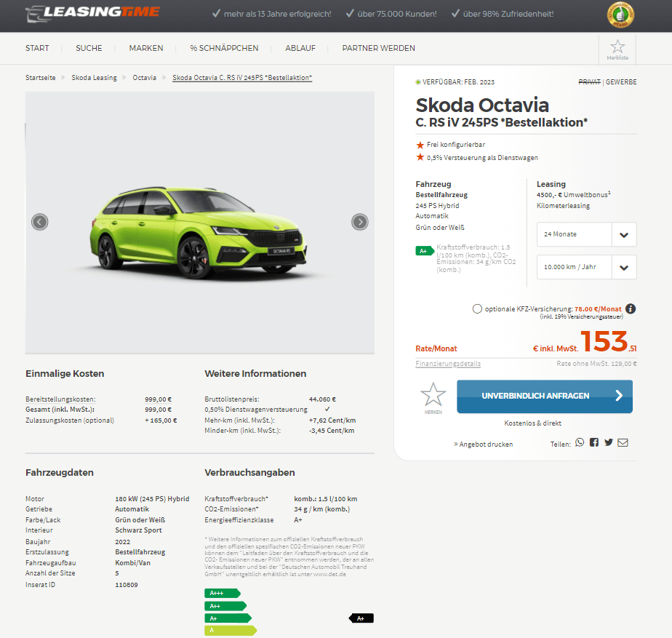This screenshot has height=638, width=672.
Task: Click the Kilometerleasing label
Action: coord(563,206)
